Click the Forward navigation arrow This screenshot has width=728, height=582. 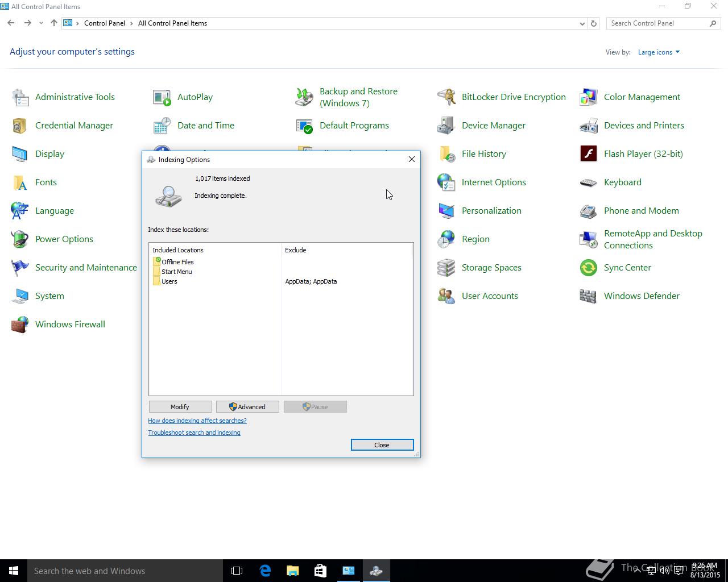coord(27,23)
